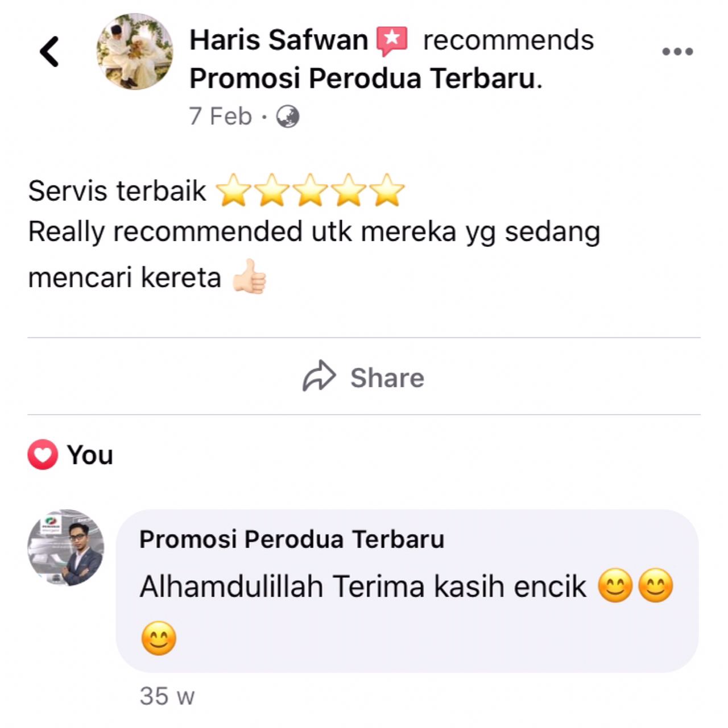Click the public globe privacy icon
The height and width of the screenshot is (728, 728).
click(x=288, y=117)
